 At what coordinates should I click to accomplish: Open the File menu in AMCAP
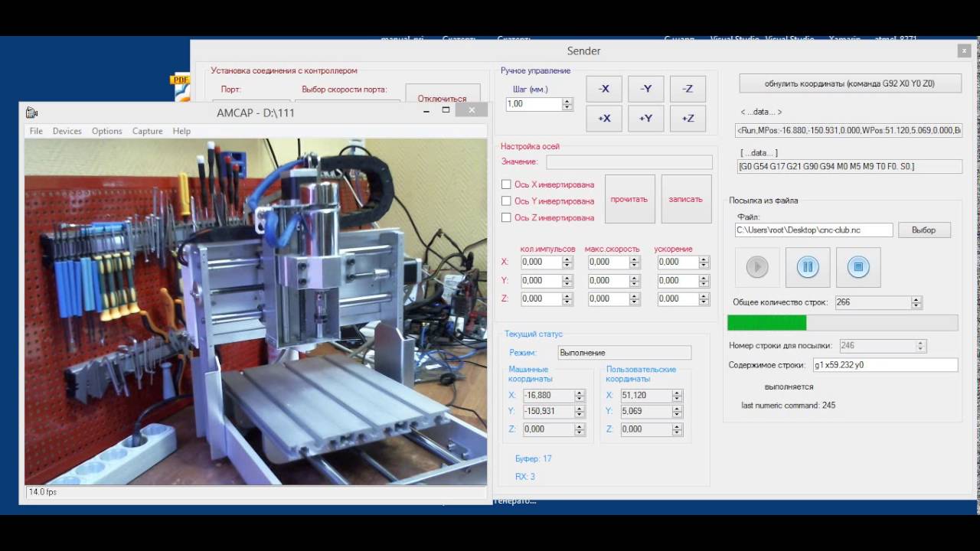click(x=36, y=131)
